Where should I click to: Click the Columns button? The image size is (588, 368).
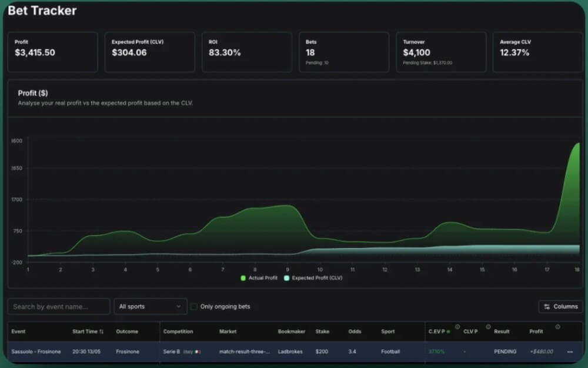(560, 306)
